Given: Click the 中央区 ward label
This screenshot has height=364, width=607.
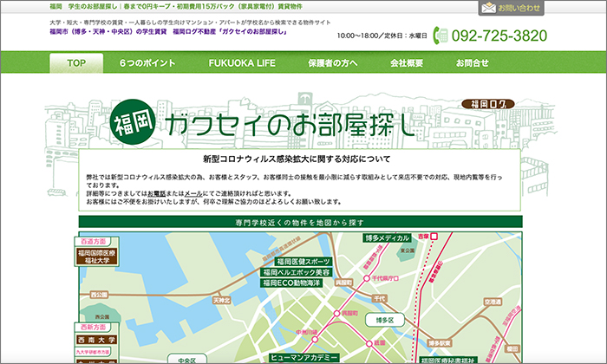Looking at the screenshot, I should pyautogui.click(x=187, y=360).
